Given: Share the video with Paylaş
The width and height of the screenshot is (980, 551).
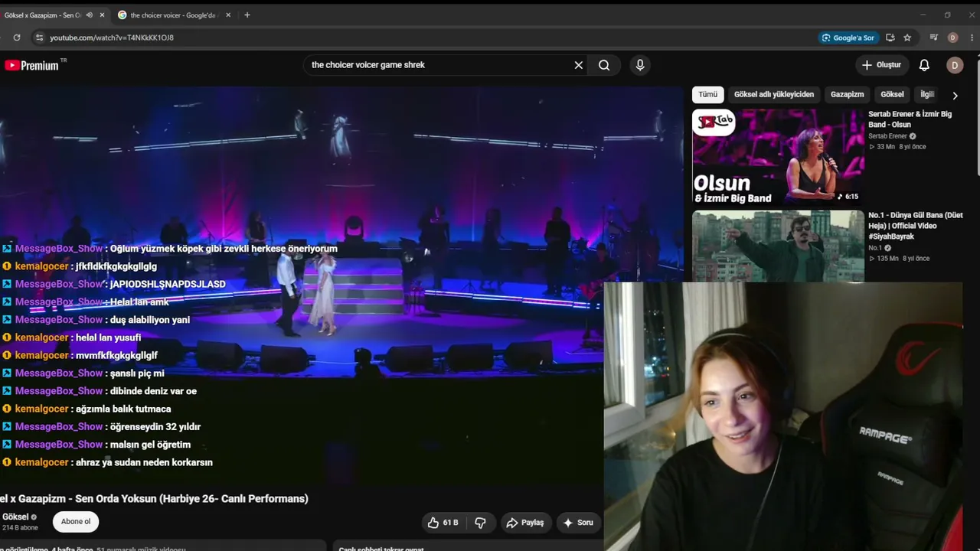Looking at the screenshot, I should coord(525,523).
